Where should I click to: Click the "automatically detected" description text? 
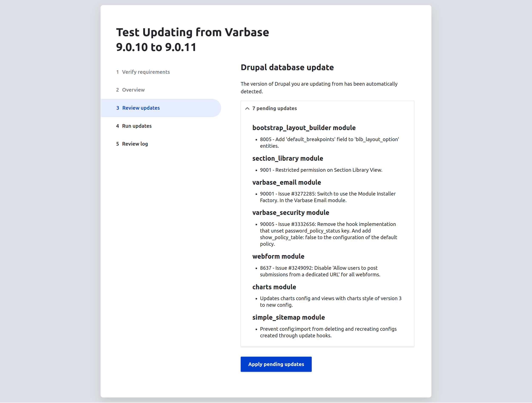(319, 88)
